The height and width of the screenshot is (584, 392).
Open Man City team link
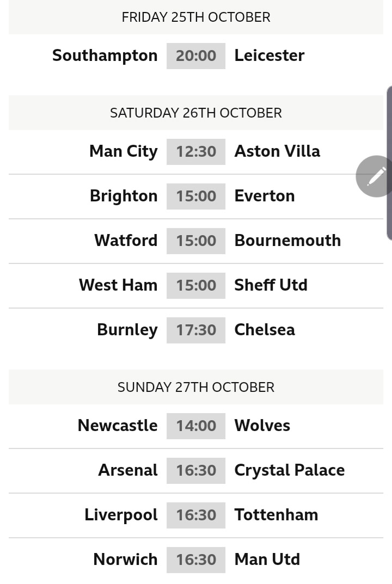click(124, 152)
